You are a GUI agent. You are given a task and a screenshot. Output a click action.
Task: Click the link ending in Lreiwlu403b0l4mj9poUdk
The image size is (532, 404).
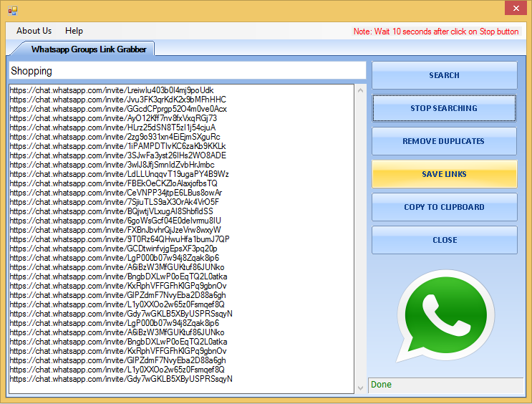click(x=112, y=90)
